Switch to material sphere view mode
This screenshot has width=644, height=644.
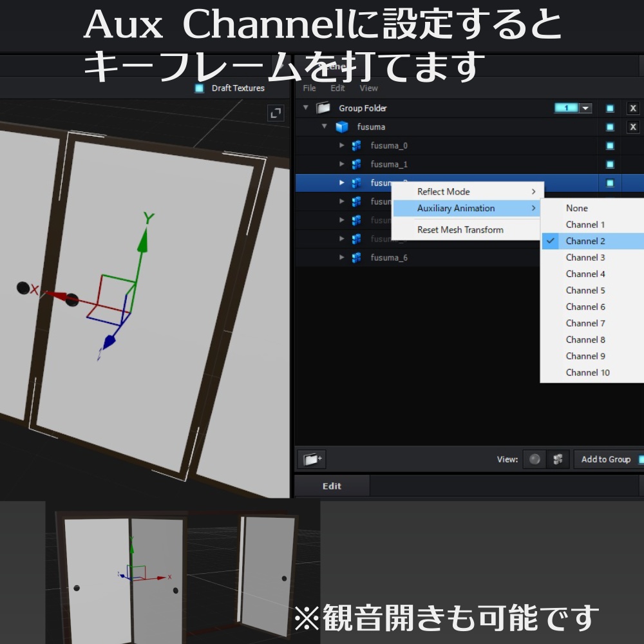click(535, 459)
